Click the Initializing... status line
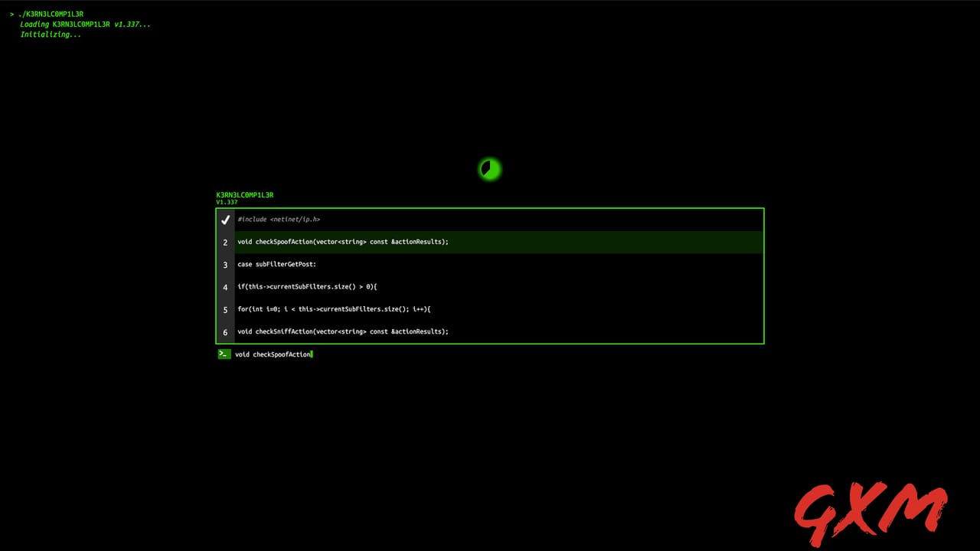 point(50,34)
